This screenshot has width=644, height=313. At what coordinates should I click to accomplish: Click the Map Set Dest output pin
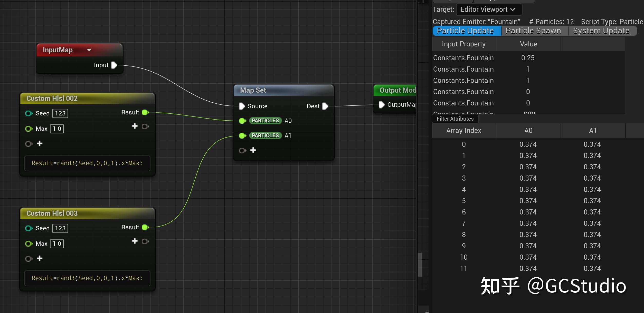pos(325,106)
